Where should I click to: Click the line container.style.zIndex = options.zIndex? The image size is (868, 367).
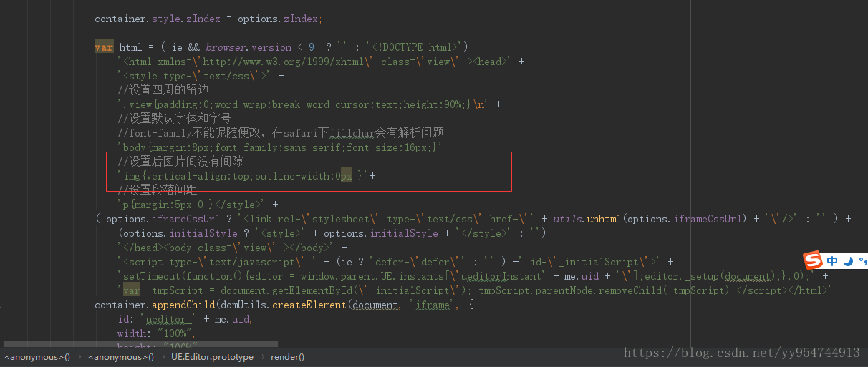[x=208, y=19]
